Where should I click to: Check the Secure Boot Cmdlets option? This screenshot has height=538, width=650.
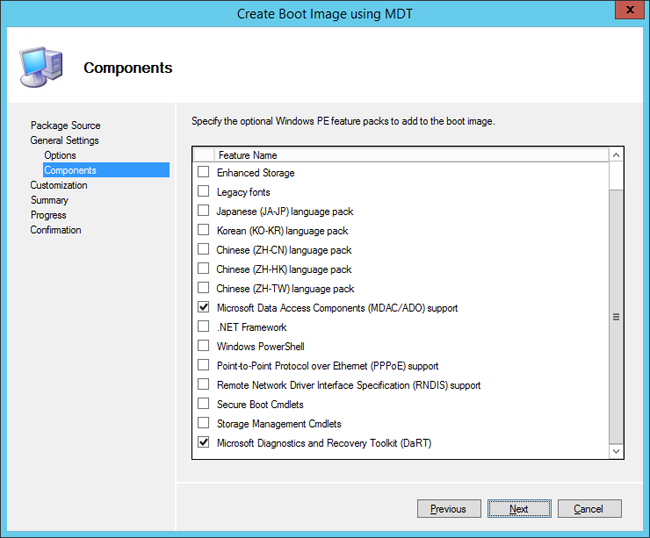tap(204, 404)
